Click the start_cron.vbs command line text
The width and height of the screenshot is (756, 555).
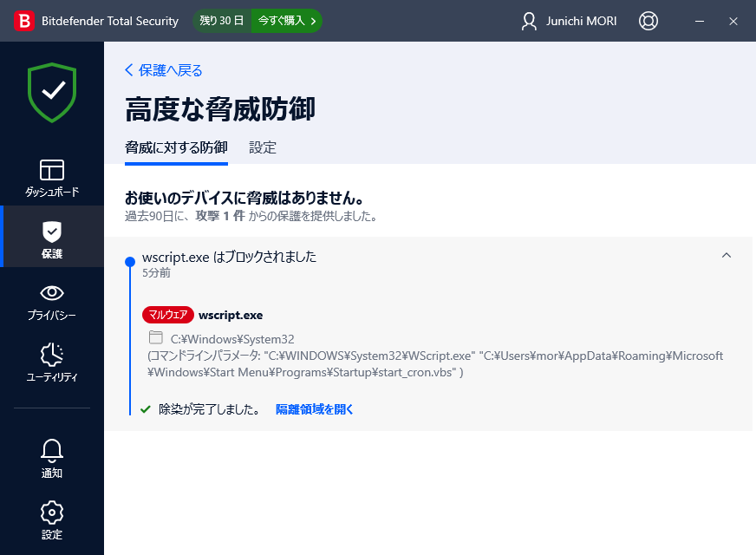pyautogui.click(x=435, y=364)
